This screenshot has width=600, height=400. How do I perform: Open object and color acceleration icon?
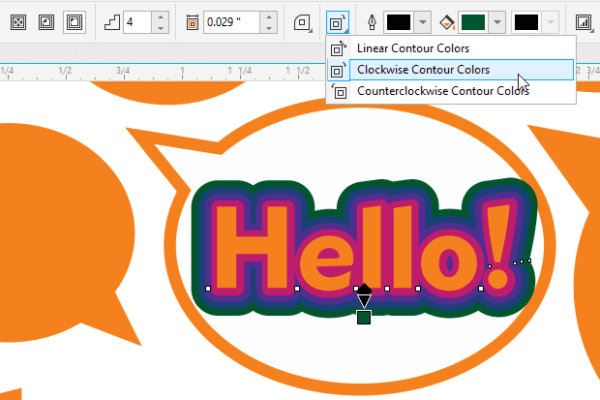tap(584, 20)
